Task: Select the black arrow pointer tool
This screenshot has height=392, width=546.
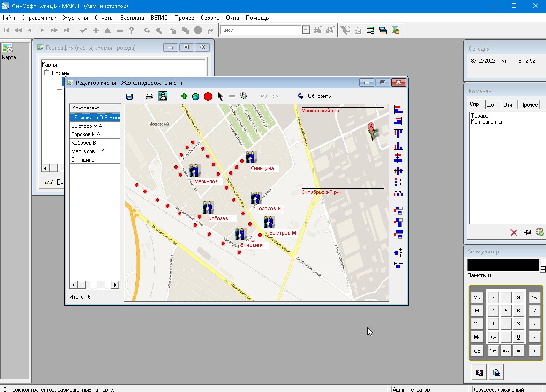Action: tap(220, 96)
